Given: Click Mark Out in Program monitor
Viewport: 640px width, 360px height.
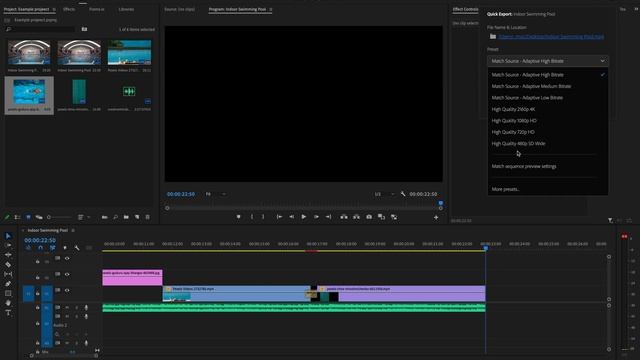Looking at the screenshot, I should (x=263, y=217).
